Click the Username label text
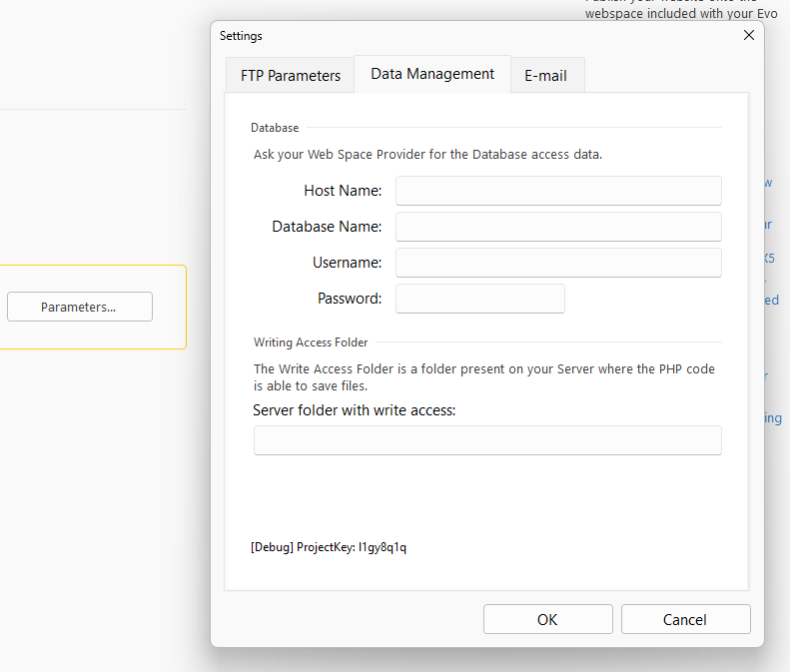This screenshot has width=790, height=672. [347, 263]
